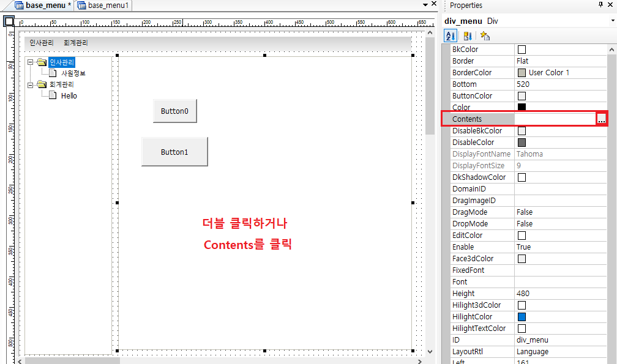Click the DisableBkColor swatch

(x=522, y=131)
